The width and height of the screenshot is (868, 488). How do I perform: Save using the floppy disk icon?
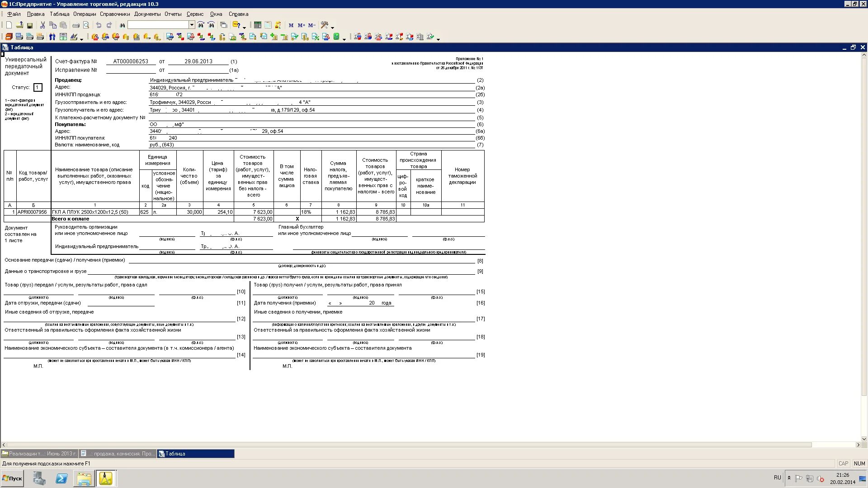tap(30, 25)
